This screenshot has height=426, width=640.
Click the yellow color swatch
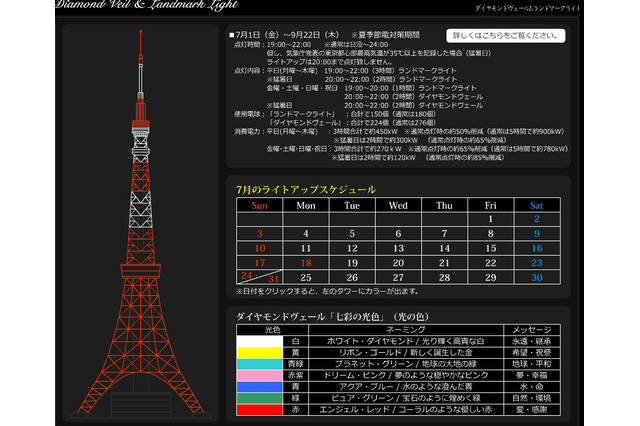pos(260,353)
